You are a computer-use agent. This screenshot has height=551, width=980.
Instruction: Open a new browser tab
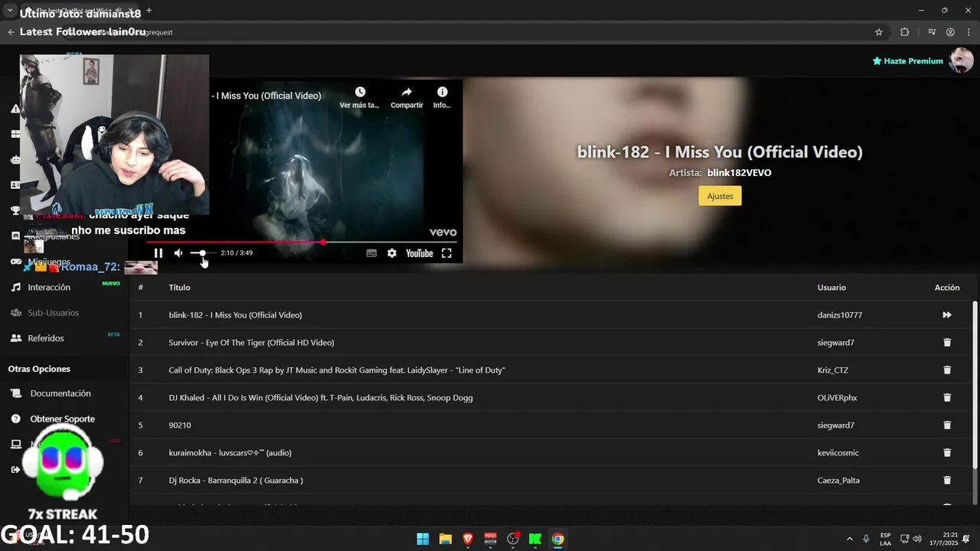coord(149,11)
